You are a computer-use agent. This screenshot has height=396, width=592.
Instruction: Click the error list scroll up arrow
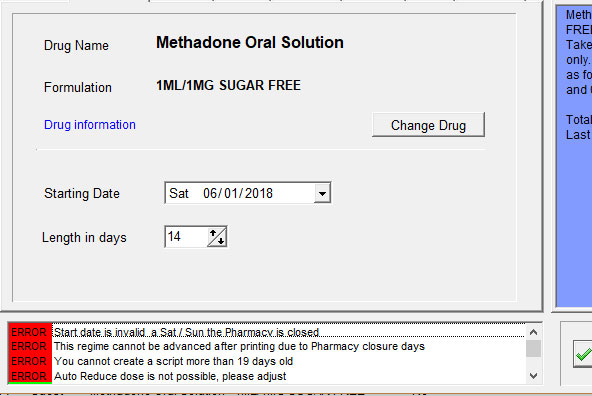533,332
